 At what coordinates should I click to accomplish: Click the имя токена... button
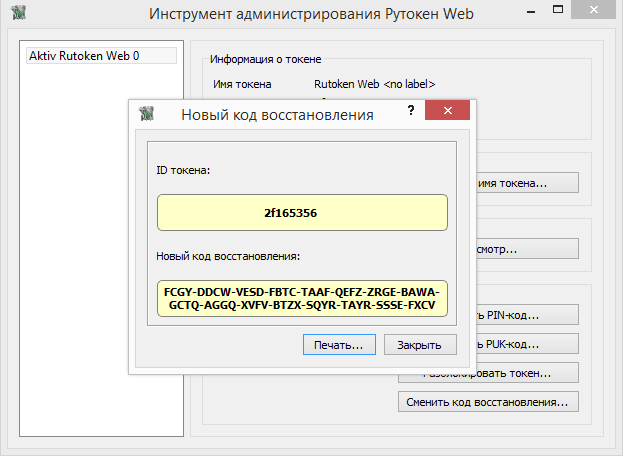[x=527, y=183]
